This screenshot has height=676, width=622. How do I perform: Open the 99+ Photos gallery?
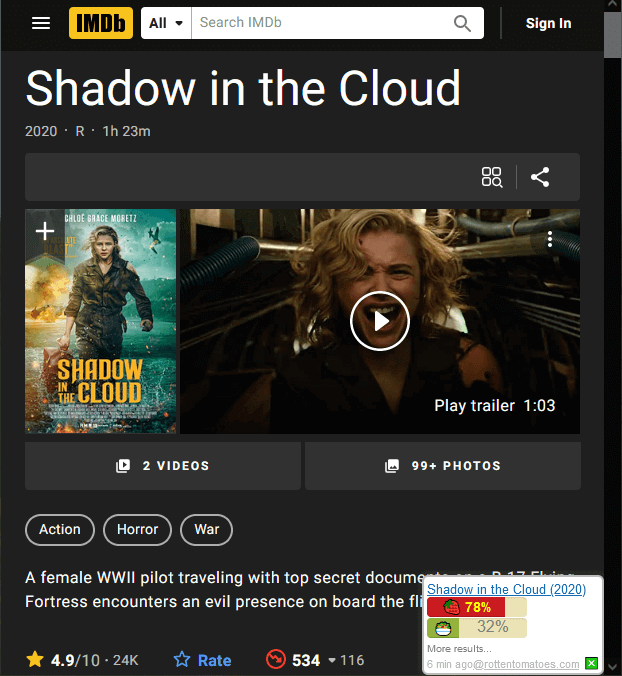click(x=443, y=466)
